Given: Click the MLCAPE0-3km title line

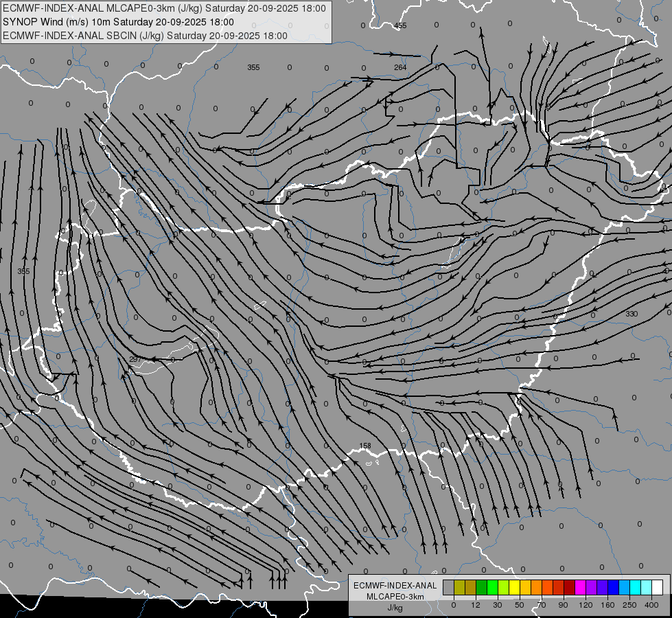Looking at the screenshot, I should [x=164, y=8].
